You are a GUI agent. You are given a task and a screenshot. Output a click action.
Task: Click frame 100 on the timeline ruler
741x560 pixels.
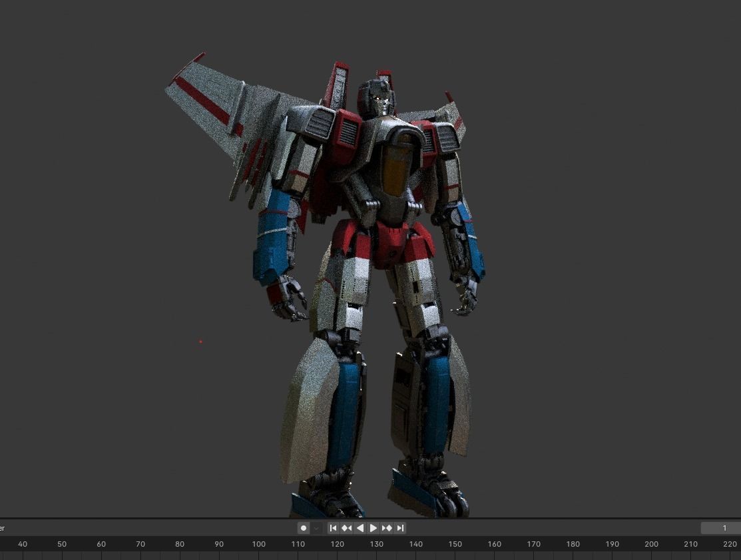258,544
